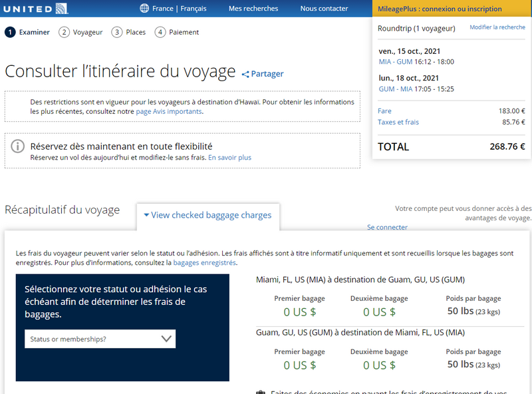
Task: Click the United logo globe icon
Action: point(61,9)
